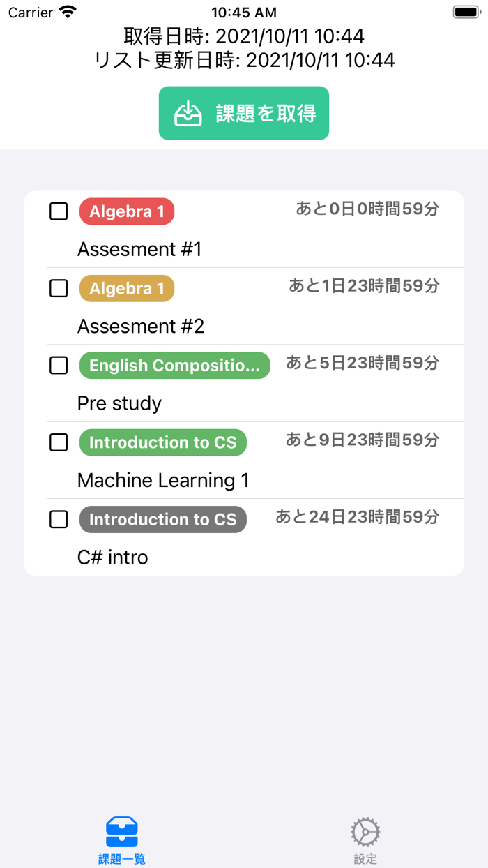Open the 設定 gear icon in tab bar

tap(365, 830)
